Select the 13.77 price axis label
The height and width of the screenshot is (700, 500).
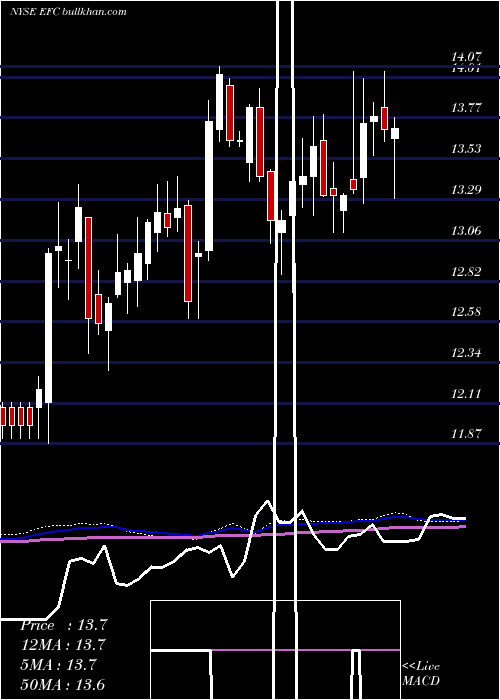point(466,108)
